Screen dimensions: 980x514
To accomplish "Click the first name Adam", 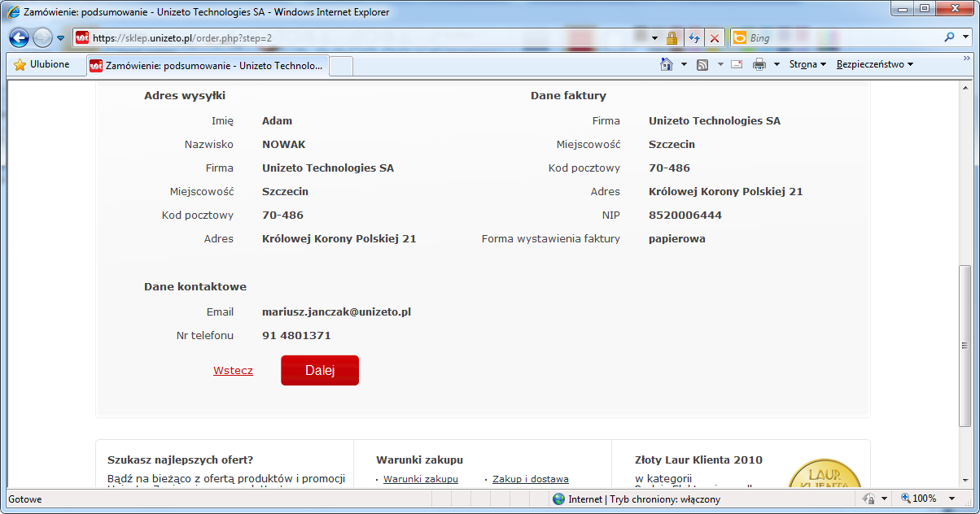I will [277, 121].
